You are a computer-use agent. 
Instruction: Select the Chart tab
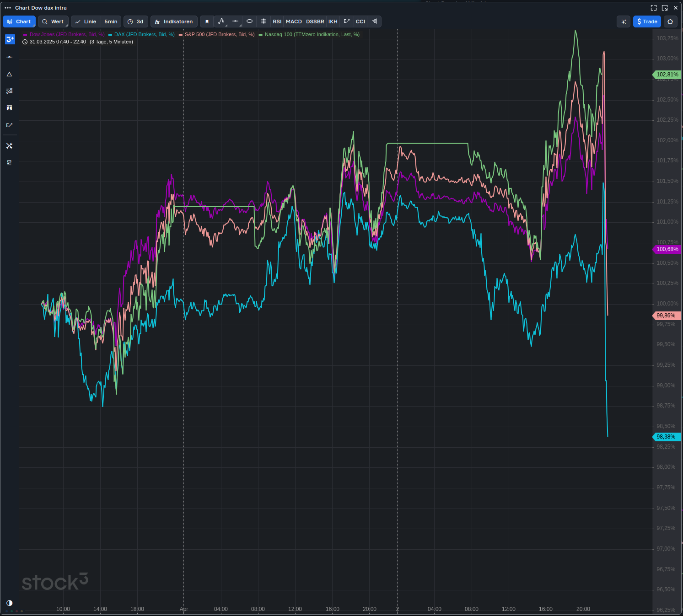point(19,21)
